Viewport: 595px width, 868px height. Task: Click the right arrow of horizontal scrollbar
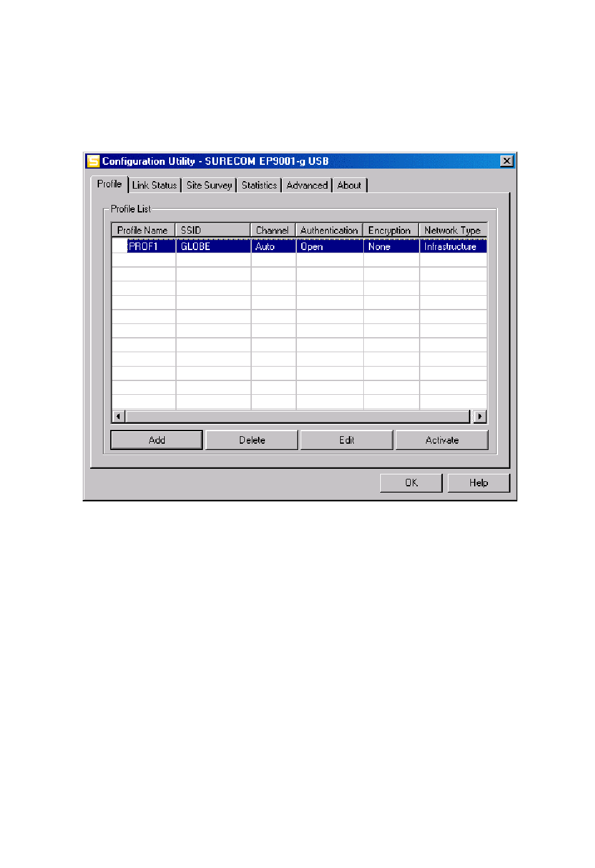[480, 416]
